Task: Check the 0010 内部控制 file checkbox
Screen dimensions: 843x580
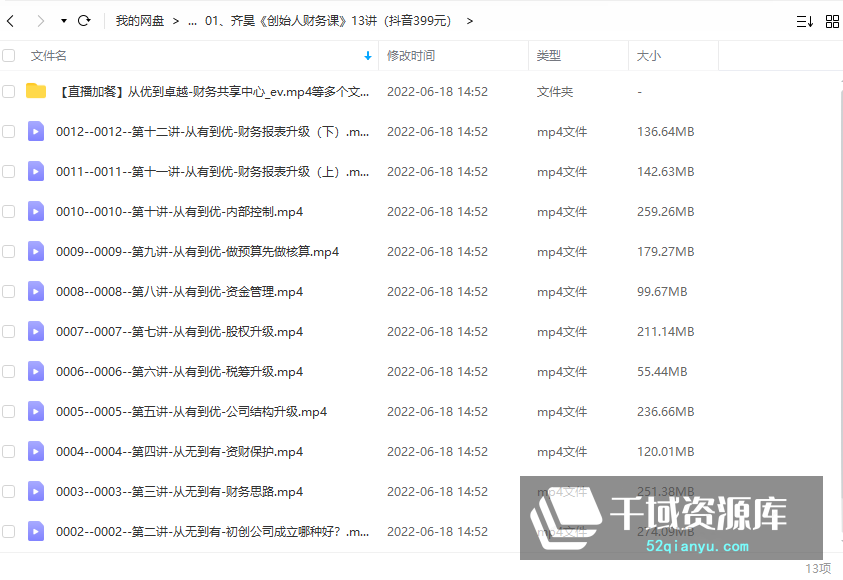Action: [9, 211]
